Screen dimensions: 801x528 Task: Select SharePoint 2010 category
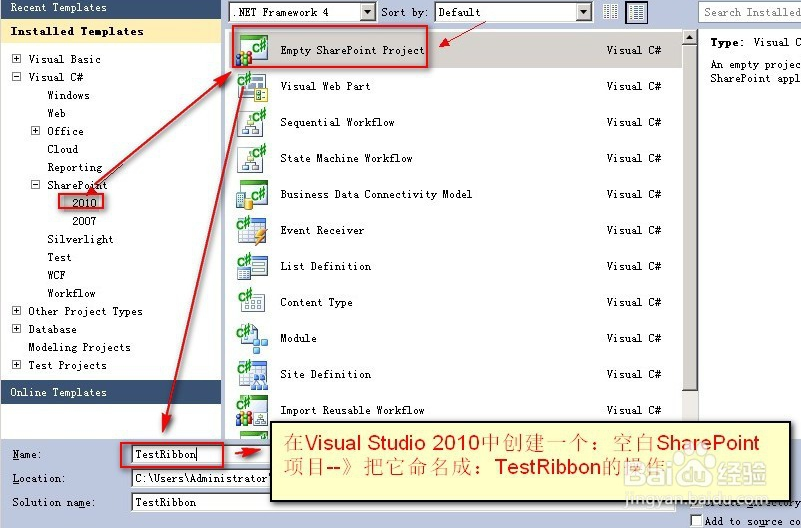[x=84, y=203]
